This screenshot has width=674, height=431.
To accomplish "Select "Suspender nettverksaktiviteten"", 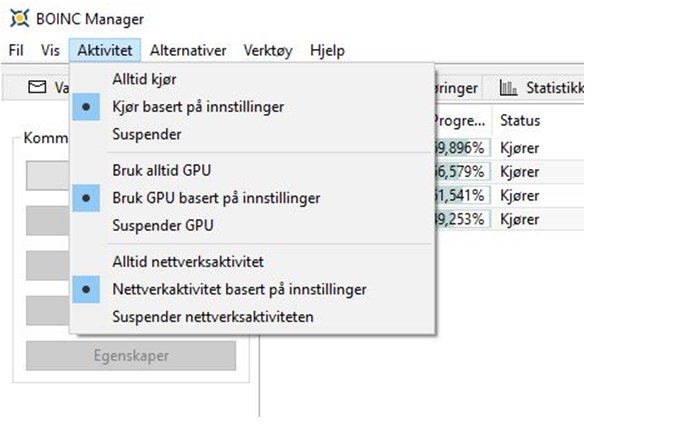I will (x=212, y=317).
